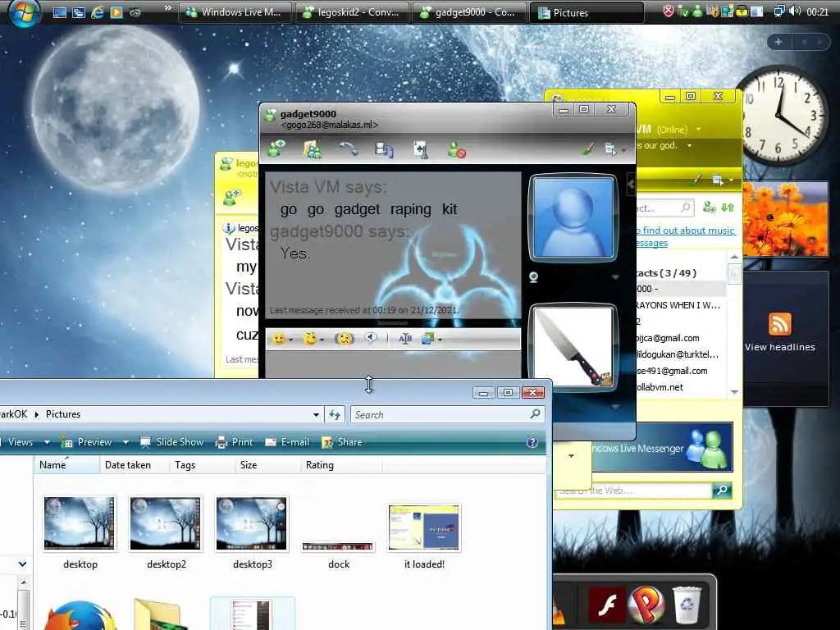Click Share in Pictures toolbar
The width and height of the screenshot is (840, 630).
(x=342, y=442)
